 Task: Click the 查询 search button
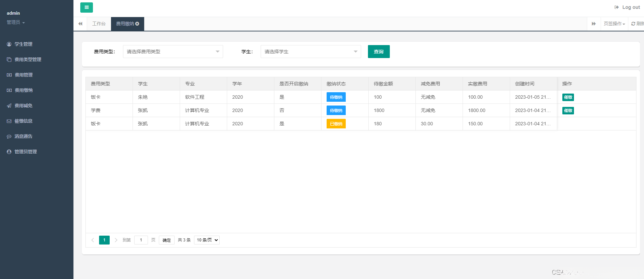tap(379, 52)
